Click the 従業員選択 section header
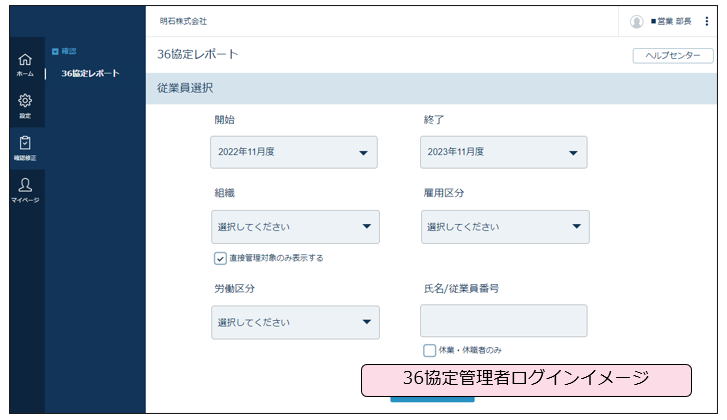Screen dimensions: 727x420 point(431,88)
